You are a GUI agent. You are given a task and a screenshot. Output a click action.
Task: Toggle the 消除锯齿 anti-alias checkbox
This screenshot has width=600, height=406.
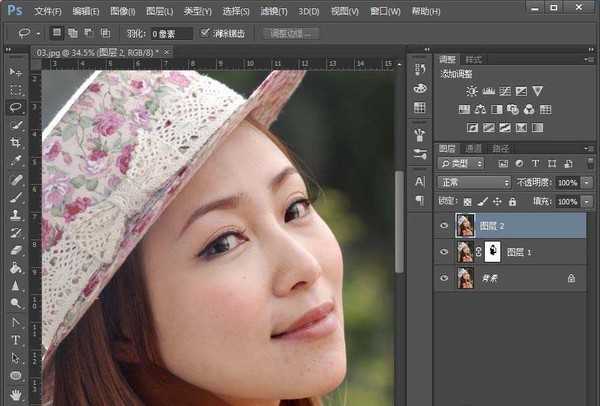206,33
